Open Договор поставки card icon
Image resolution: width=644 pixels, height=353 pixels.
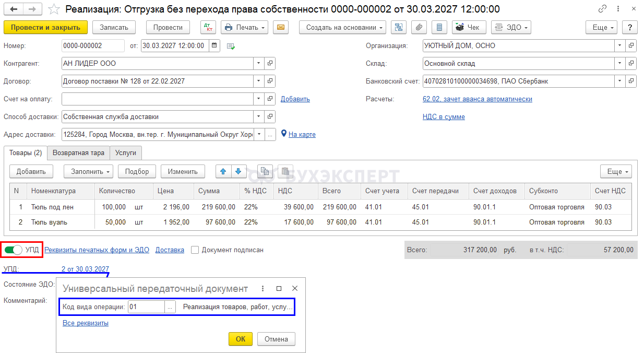point(270,81)
